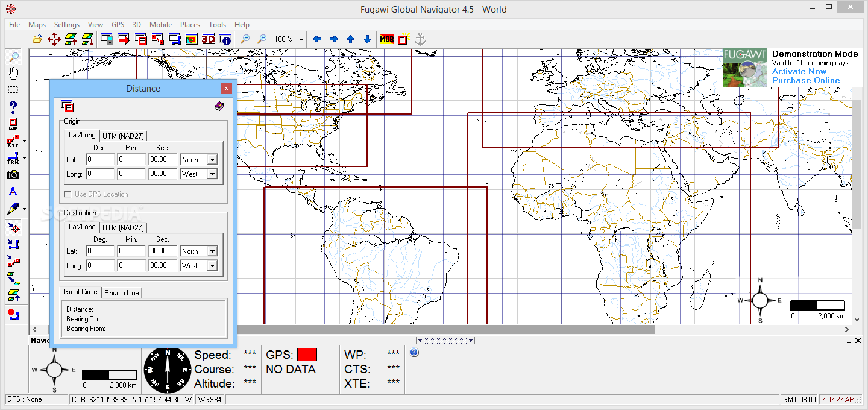The height and width of the screenshot is (410, 868).
Task: Select the divider compass measuring tool
Action: pos(13,192)
